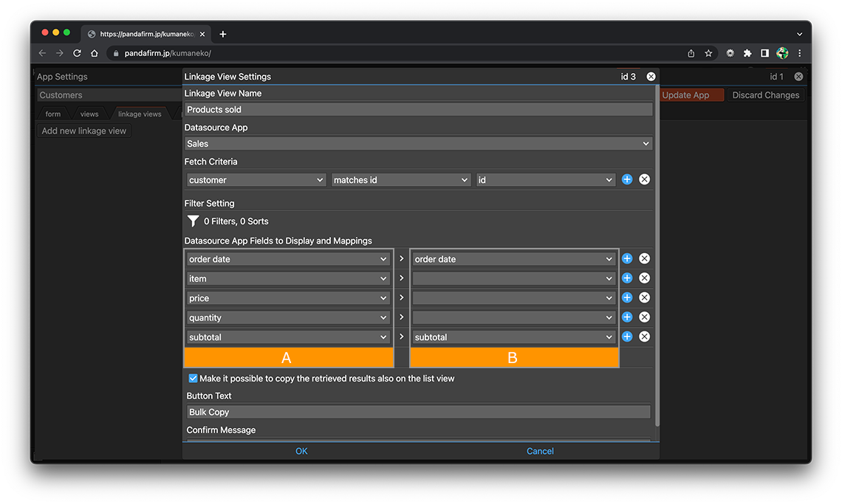The height and width of the screenshot is (504, 842).
Task: Open the customer field dropdown
Action: (x=256, y=180)
